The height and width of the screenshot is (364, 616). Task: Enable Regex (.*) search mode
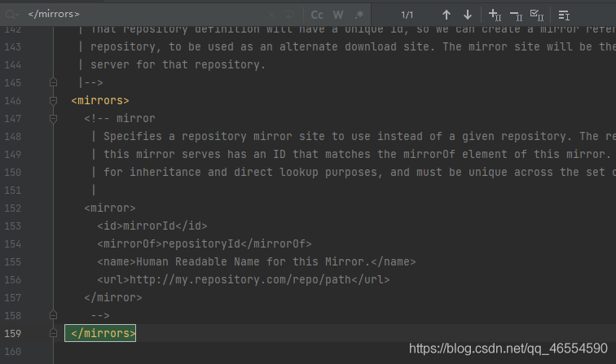click(x=359, y=15)
